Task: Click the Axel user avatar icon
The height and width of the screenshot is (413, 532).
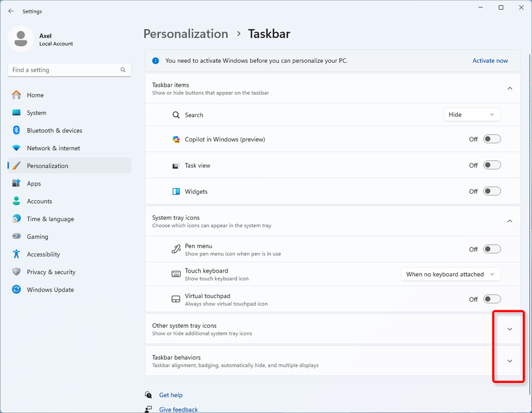Action: tap(21, 39)
